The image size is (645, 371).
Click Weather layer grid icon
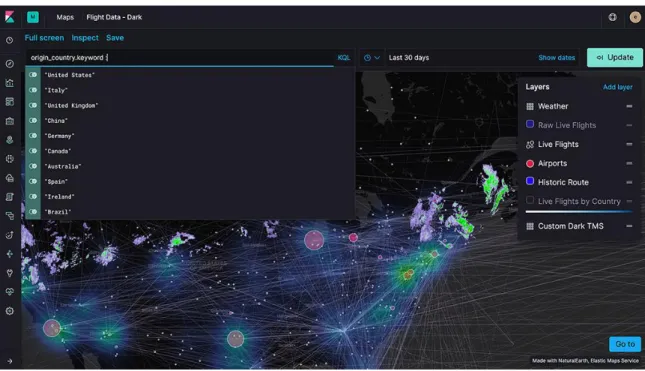click(x=530, y=107)
